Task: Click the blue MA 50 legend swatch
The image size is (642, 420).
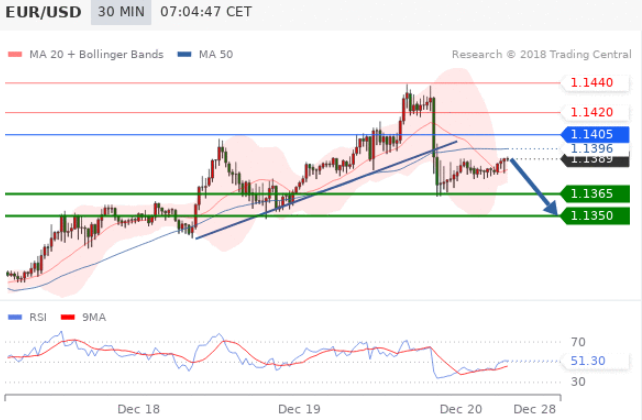Action: 186,54
